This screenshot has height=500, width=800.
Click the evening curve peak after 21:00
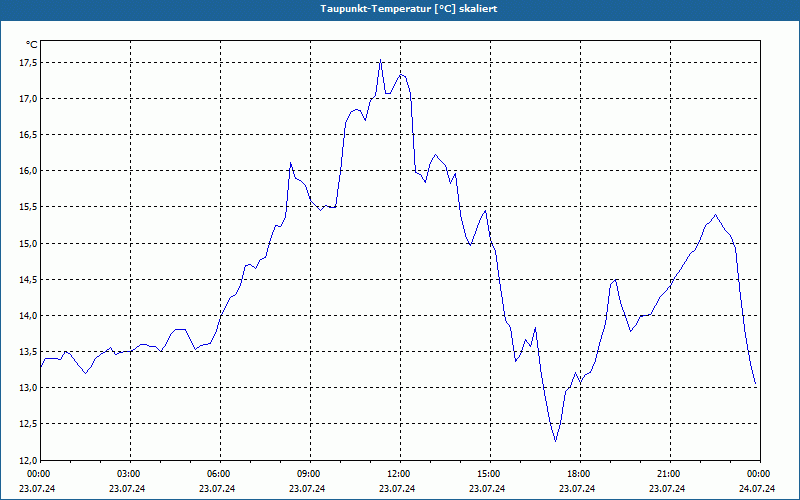(715, 215)
